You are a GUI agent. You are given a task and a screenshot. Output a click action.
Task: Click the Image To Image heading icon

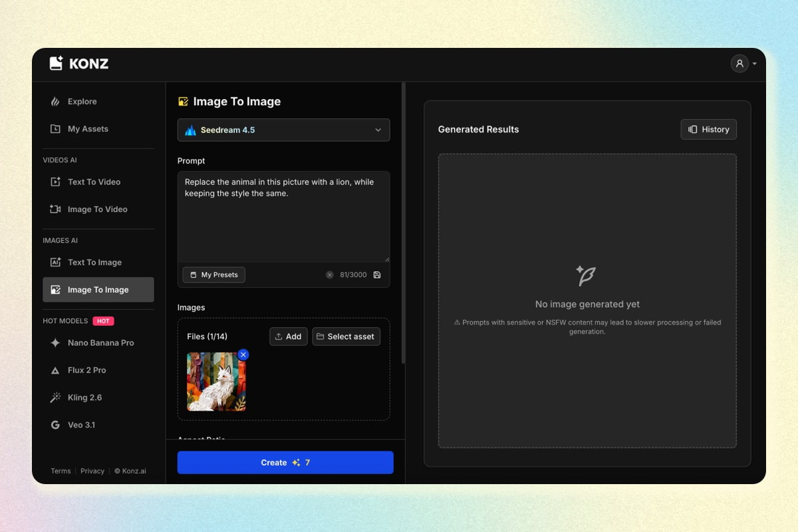pyautogui.click(x=183, y=102)
